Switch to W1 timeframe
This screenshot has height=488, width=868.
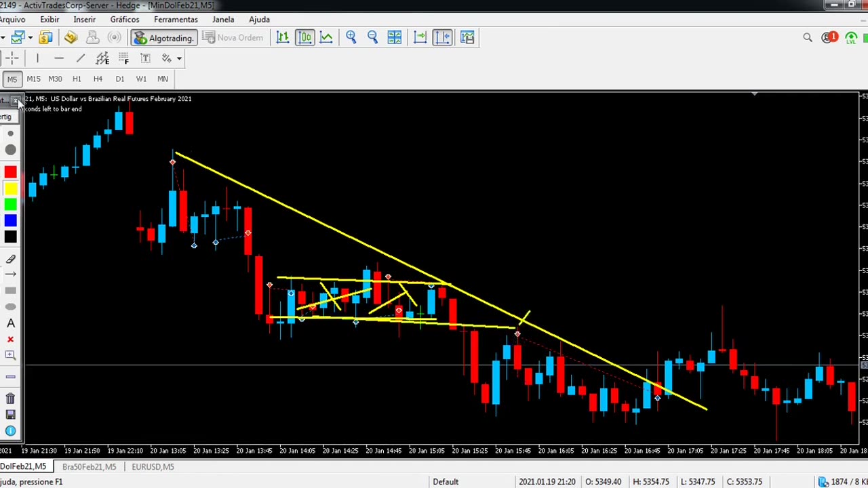141,79
